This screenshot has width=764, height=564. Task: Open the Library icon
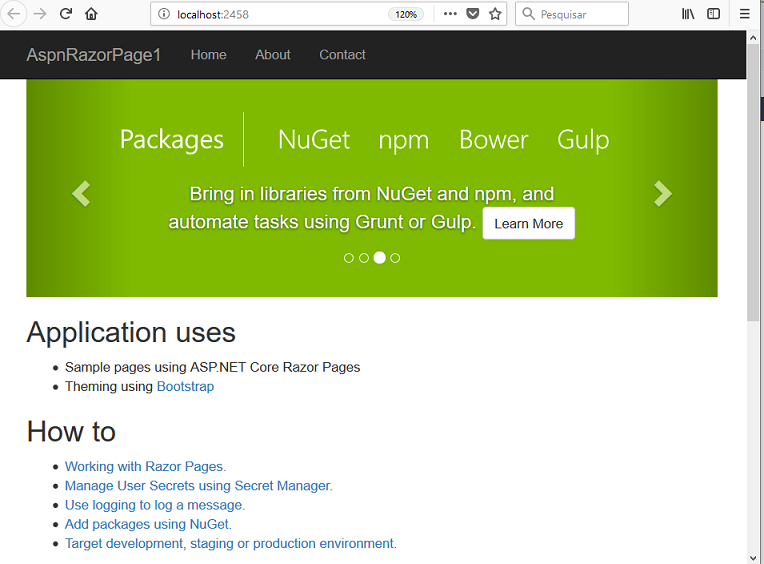tap(688, 14)
